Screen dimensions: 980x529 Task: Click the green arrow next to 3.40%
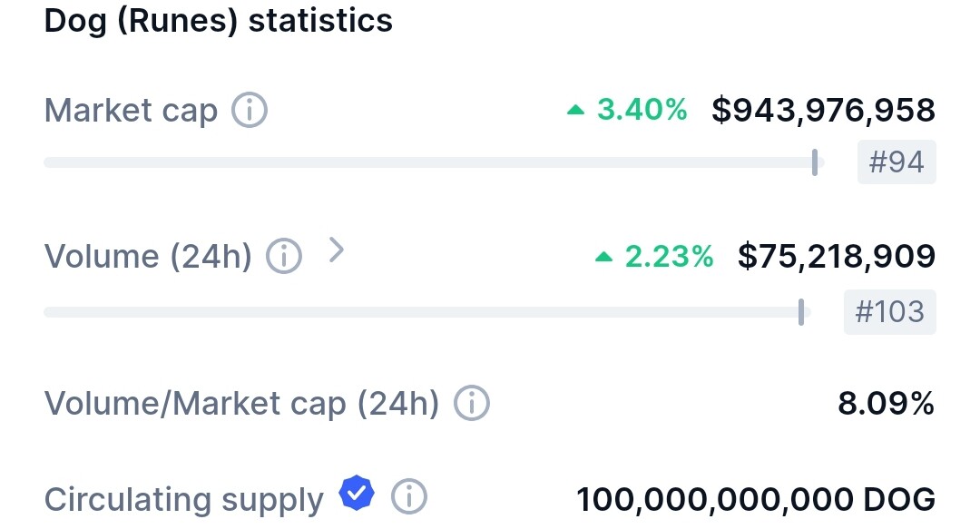pos(575,111)
